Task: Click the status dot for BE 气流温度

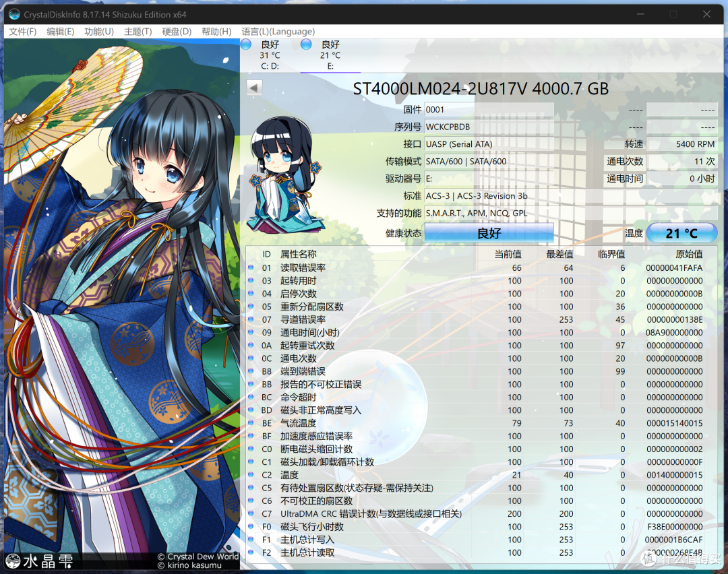Action: [x=251, y=422]
